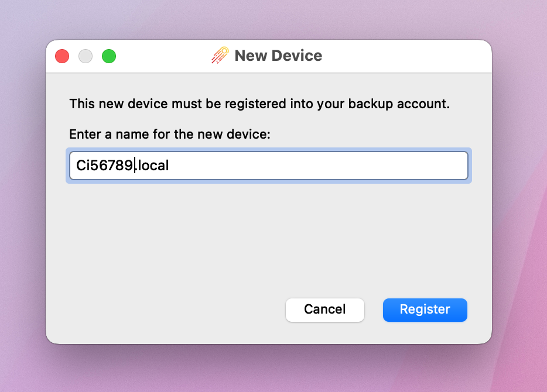
Task: Click the comet app icon in title bar
Action: click(220, 56)
